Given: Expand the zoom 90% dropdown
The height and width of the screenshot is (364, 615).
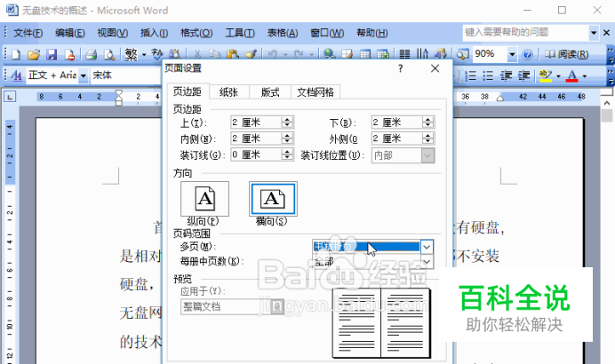Looking at the screenshot, I should [x=512, y=54].
